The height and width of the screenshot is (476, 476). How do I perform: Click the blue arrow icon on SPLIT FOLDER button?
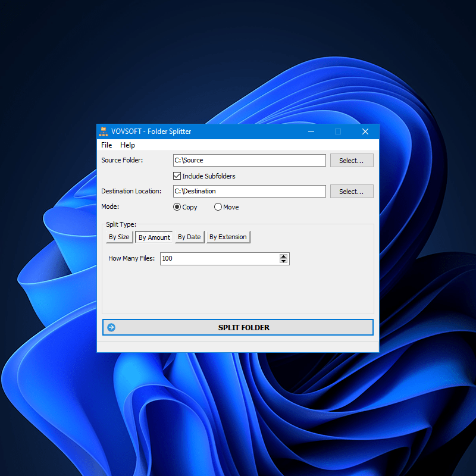(x=111, y=327)
